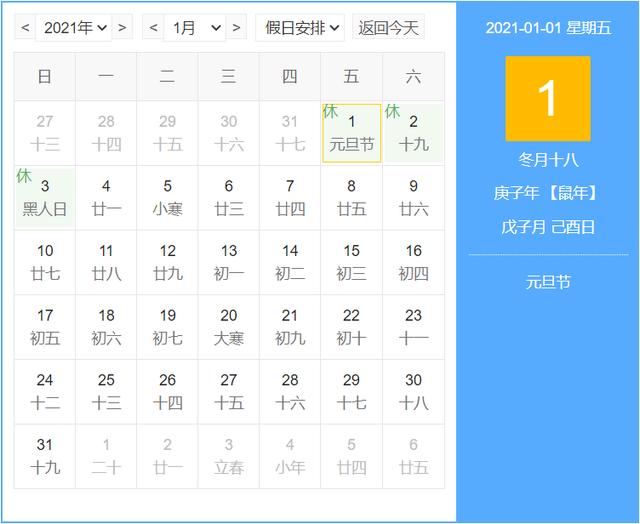The image size is (640, 524).
Task: Choose January 13 初一 date
Action: point(229,262)
